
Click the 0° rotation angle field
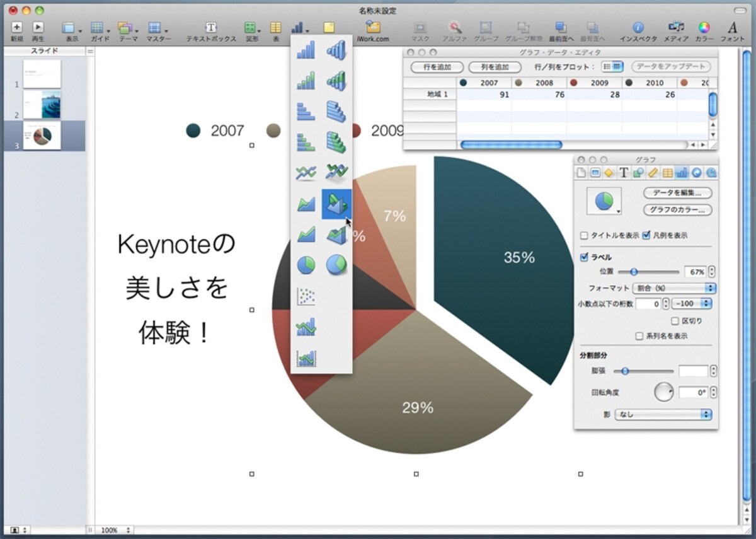pyautogui.click(x=693, y=392)
